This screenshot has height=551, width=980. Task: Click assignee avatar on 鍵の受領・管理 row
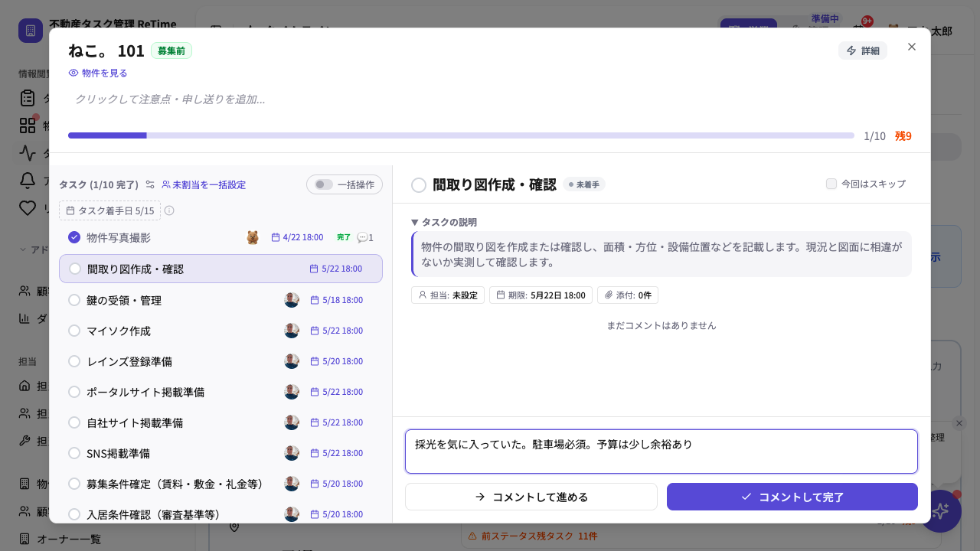tap(292, 300)
